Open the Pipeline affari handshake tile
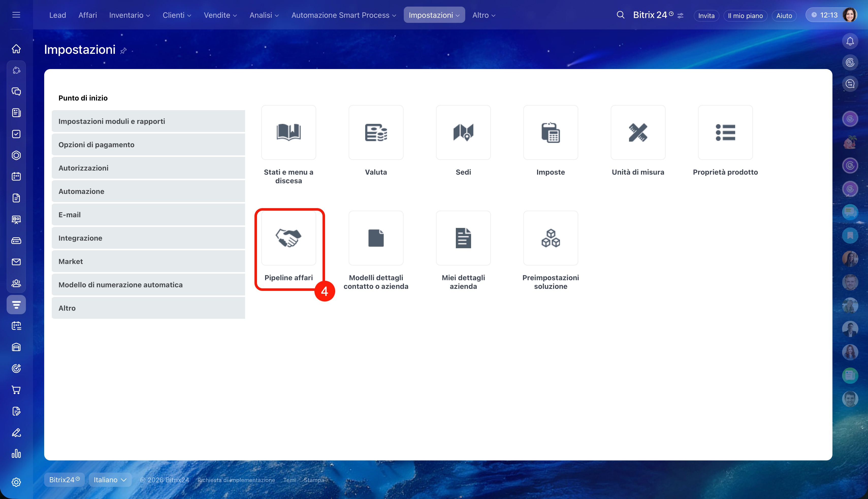 click(288, 238)
